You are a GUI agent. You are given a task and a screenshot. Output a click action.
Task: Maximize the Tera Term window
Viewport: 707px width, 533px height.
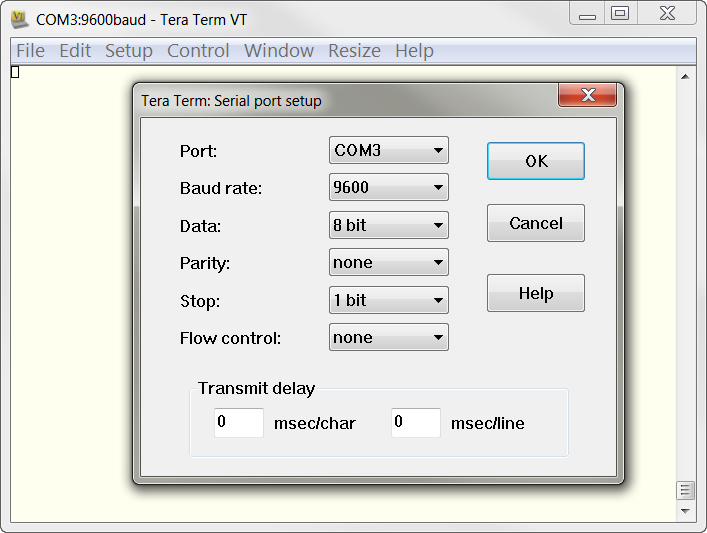620,14
